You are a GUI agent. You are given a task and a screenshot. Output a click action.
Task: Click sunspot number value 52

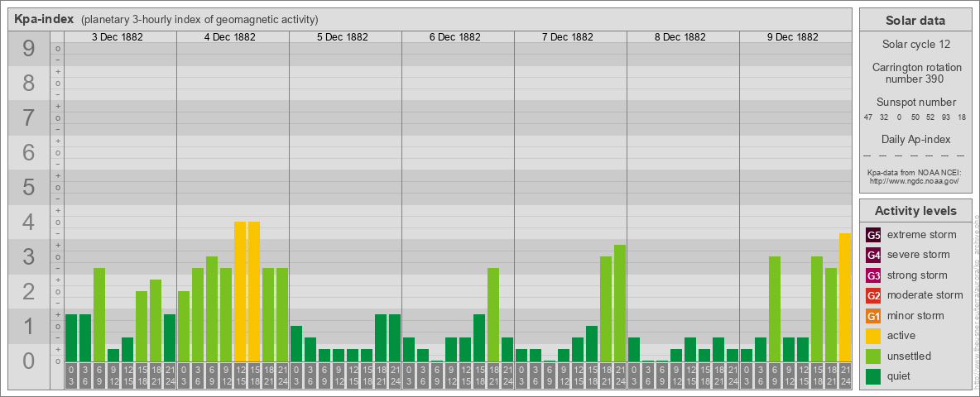pyautogui.click(x=930, y=117)
